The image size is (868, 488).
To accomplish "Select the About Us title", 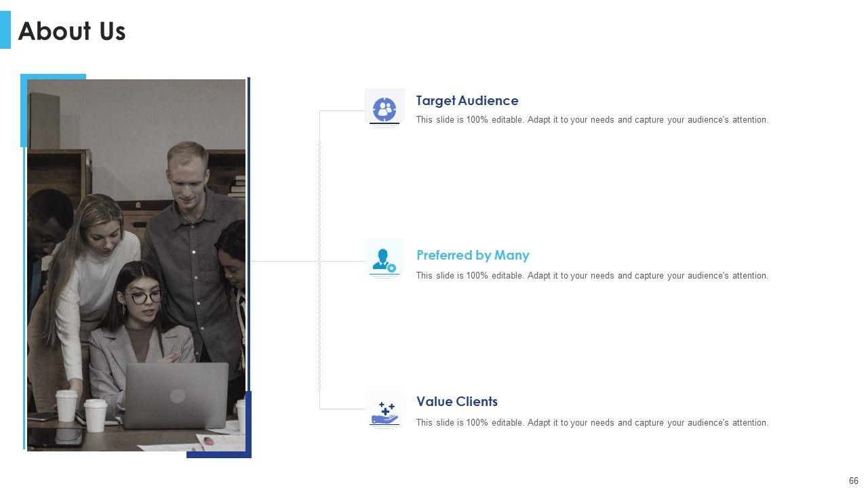I will tap(72, 31).
